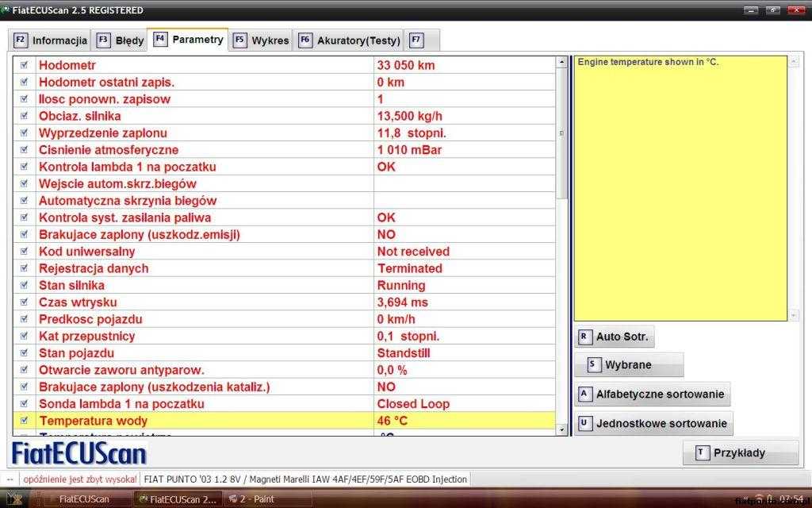Click the Standstill vehicle state value
Image resolution: width=812 pixels, height=508 pixels.
[x=404, y=353]
